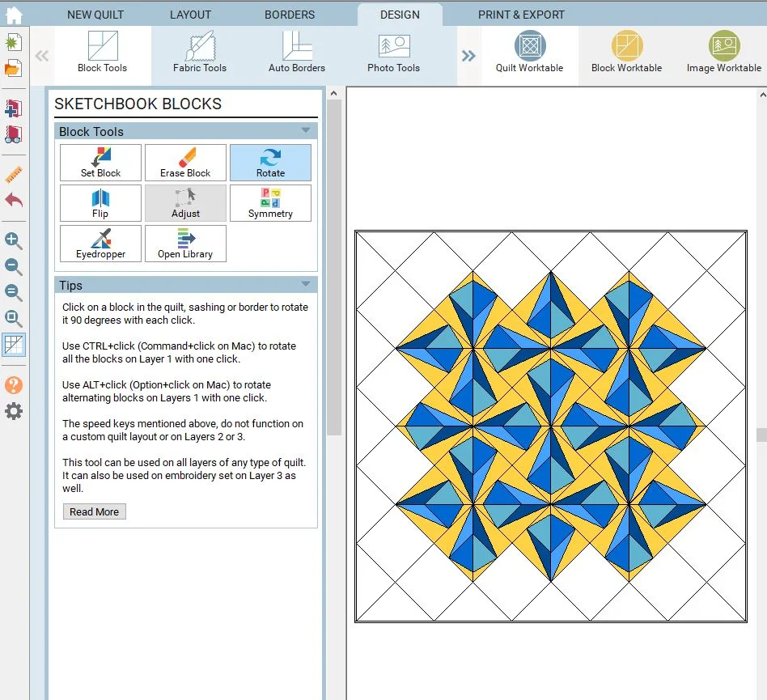The height and width of the screenshot is (700, 767).
Task: Open the NEW QUILT tab
Action: [x=95, y=15]
